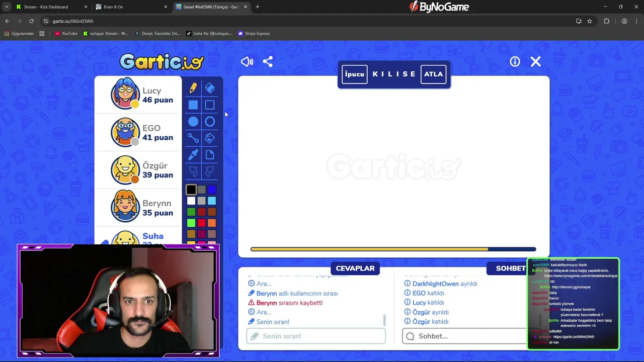Bookmark this page with the star
This screenshot has height=362, width=644.
click(x=590, y=21)
